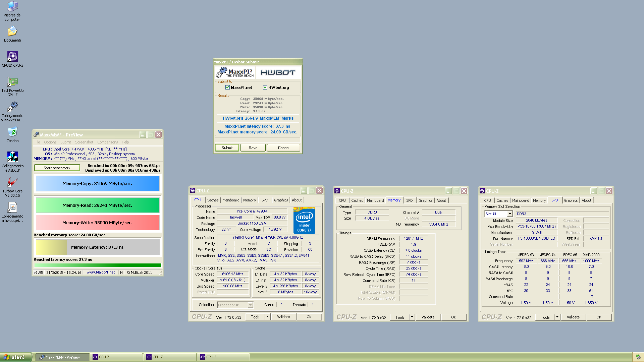The height and width of the screenshot is (362, 644).
Task: Click Save button in HWbot dialog
Action: [253, 148]
